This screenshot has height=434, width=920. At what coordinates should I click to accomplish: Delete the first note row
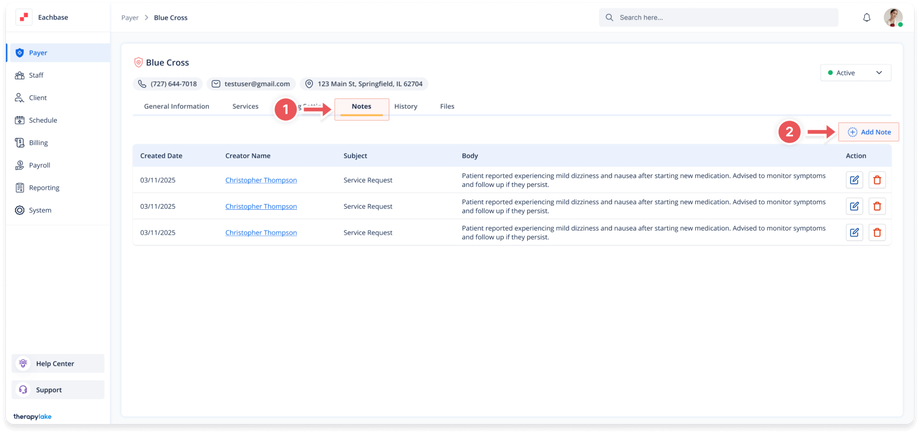pyautogui.click(x=877, y=180)
